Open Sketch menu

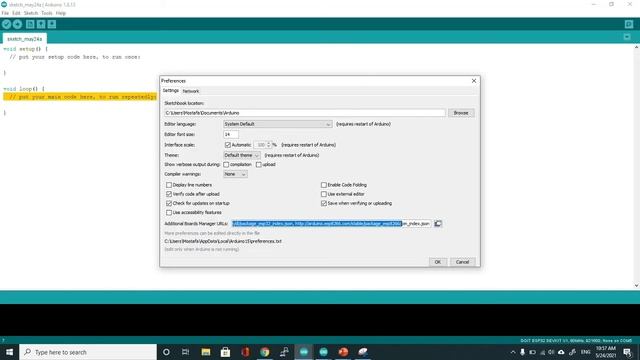(31, 13)
